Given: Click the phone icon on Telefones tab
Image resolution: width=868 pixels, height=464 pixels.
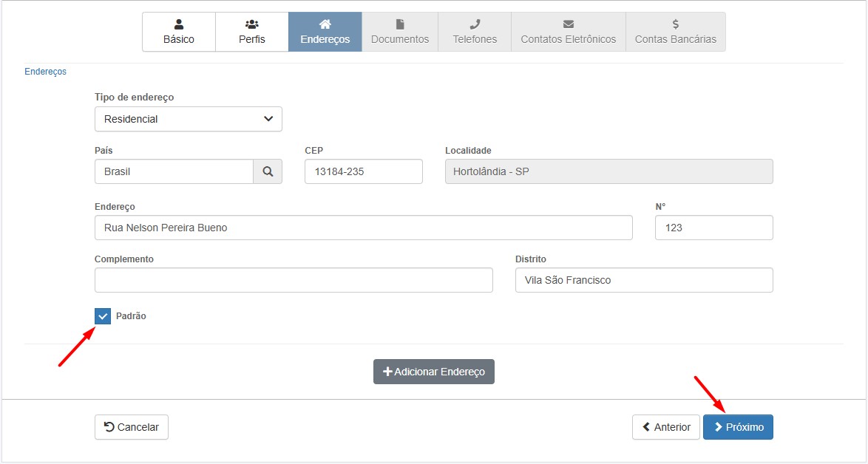Looking at the screenshot, I should 475,24.
